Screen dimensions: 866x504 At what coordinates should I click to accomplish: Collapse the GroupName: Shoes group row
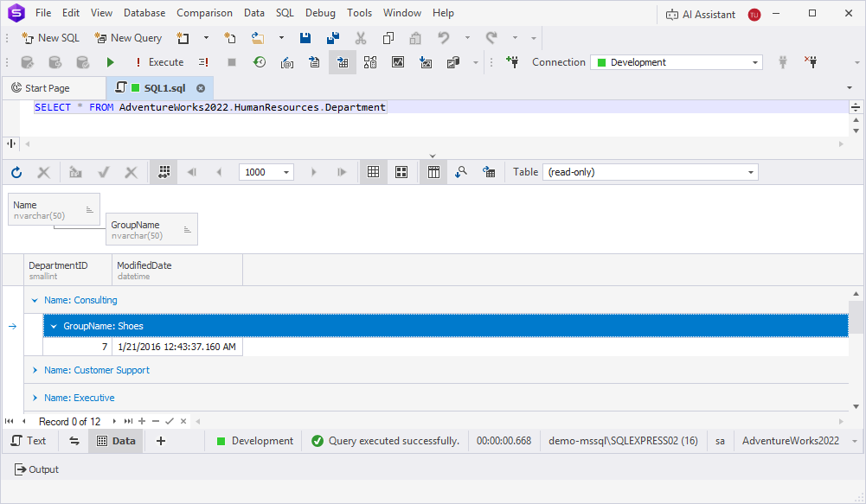tap(55, 326)
